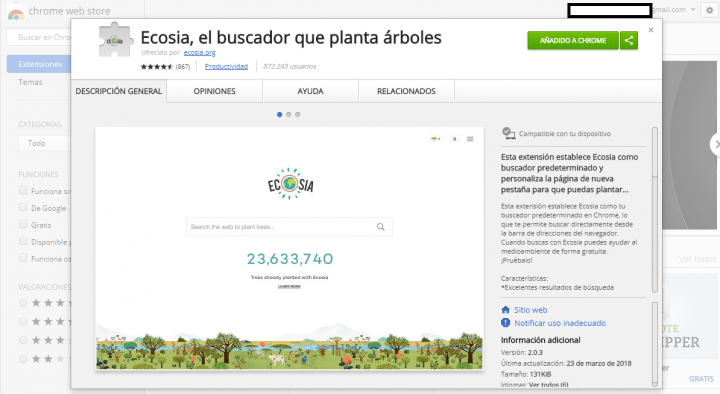Click the additional info panel scrollbar
Viewport: 720px width, 394px height.
(x=655, y=344)
